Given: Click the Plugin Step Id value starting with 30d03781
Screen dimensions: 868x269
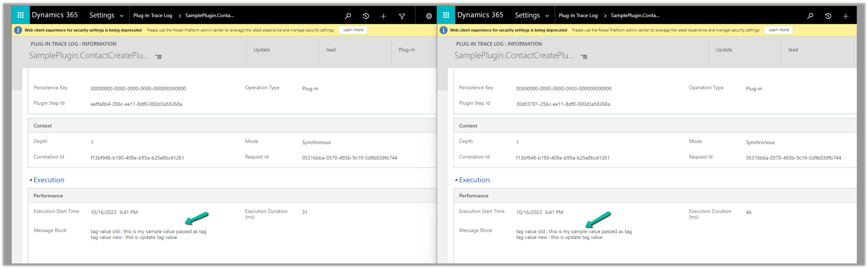Looking at the screenshot, I should pos(563,104).
